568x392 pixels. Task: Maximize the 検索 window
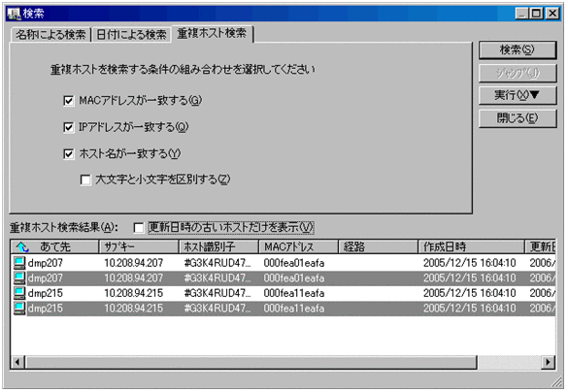point(536,14)
